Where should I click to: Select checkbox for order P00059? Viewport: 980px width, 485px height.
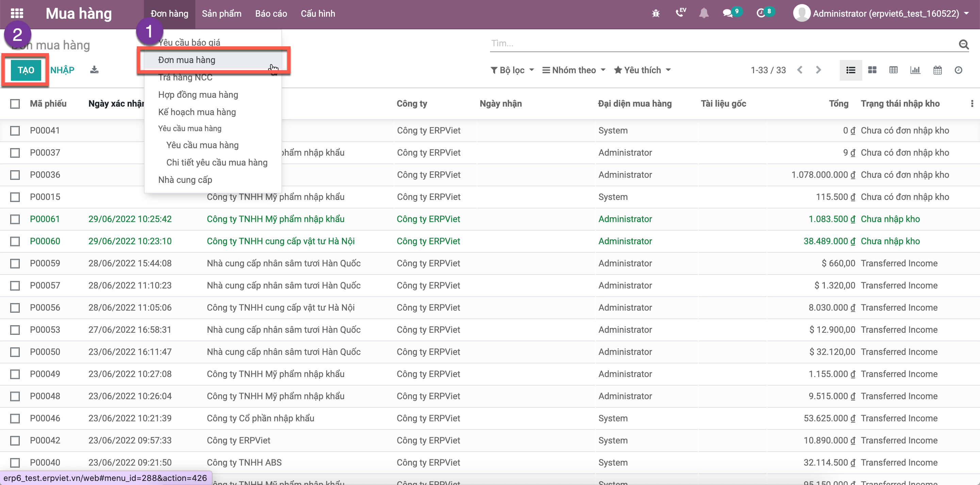(x=15, y=263)
